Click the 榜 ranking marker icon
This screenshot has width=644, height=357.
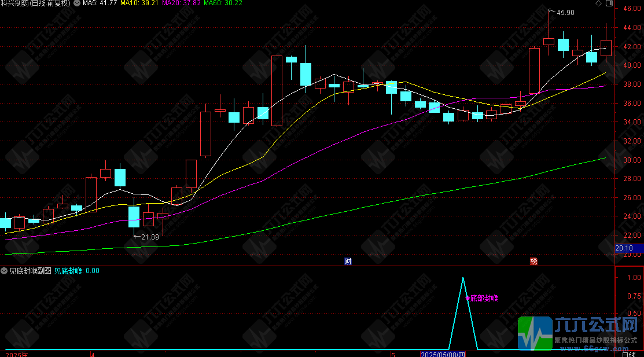tap(533, 262)
